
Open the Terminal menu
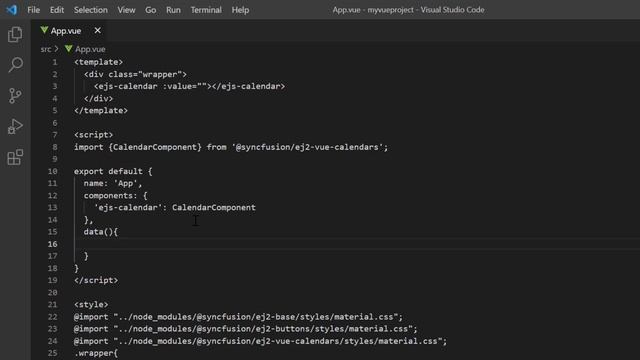[x=206, y=10]
